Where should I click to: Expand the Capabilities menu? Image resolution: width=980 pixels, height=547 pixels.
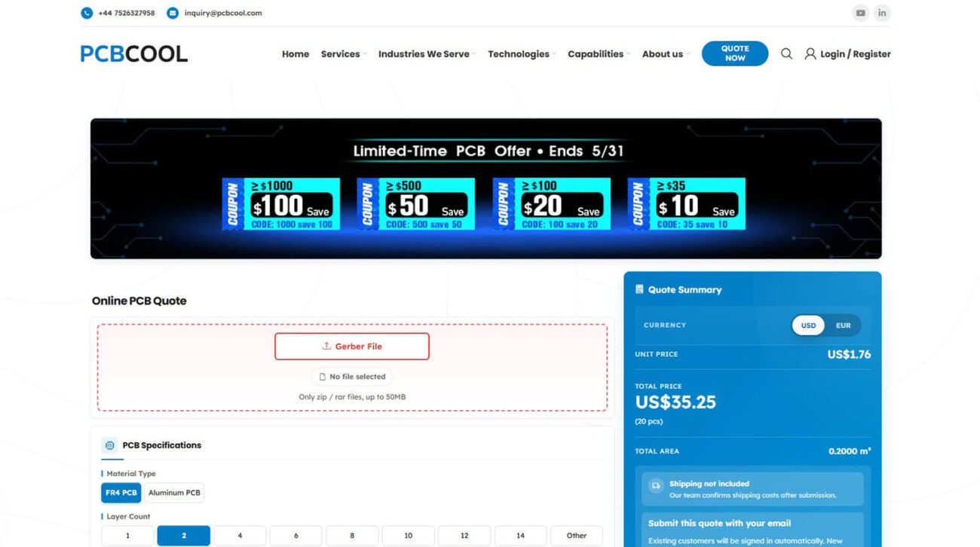(599, 54)
